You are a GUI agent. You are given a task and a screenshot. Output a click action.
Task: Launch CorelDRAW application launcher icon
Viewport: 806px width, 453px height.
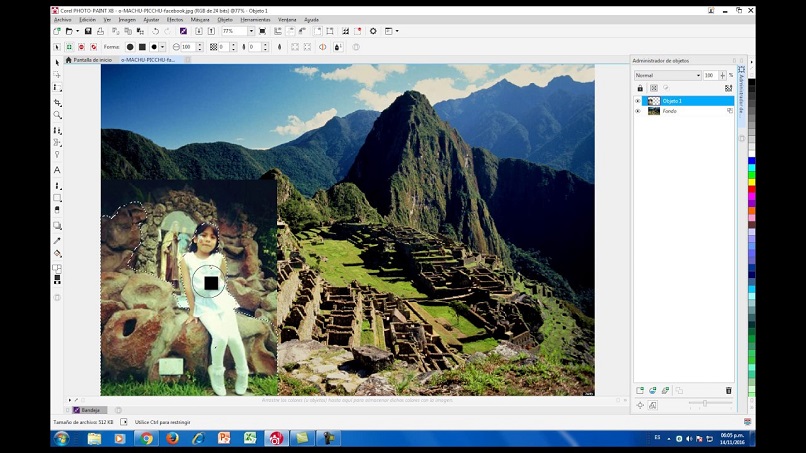[x=183, y=31]
